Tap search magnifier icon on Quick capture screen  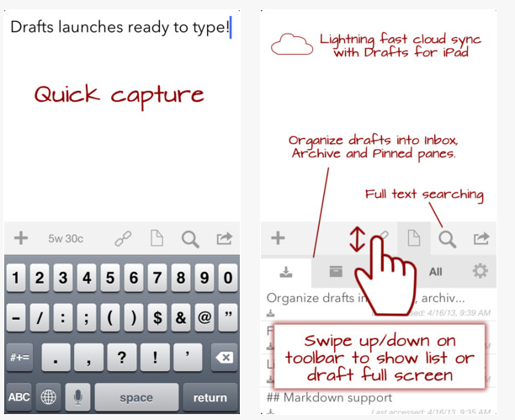(x=190, y=239)
